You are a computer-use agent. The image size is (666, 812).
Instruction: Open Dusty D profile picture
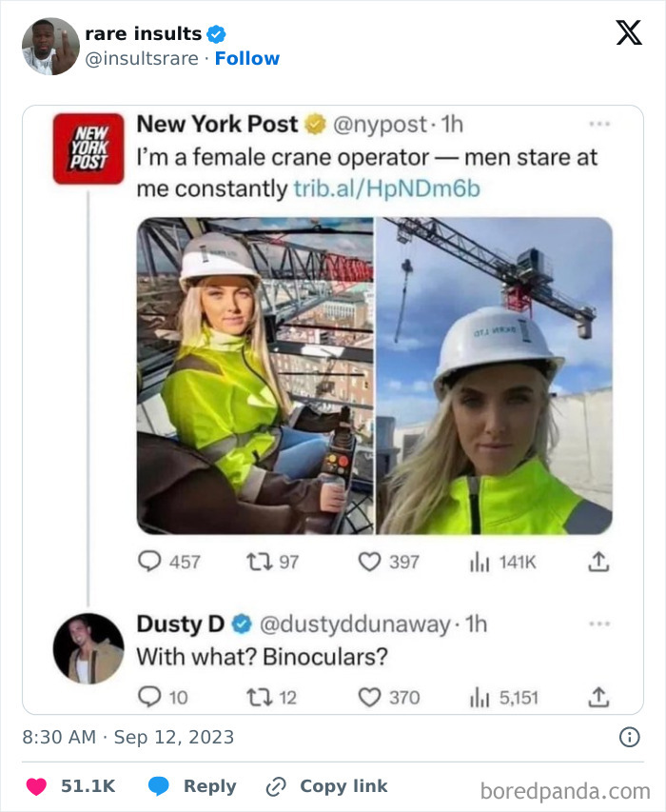pyautogui.click(x=88, y=648)
